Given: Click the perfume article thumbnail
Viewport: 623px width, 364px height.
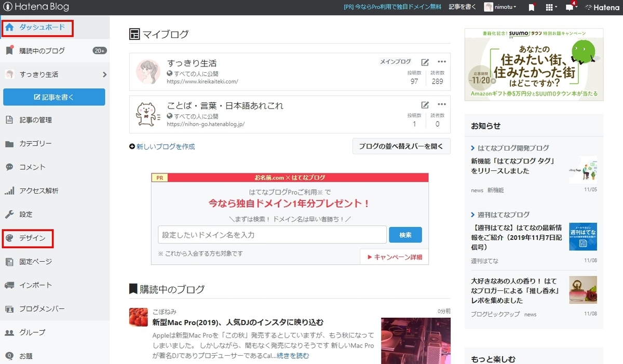Looking at the screenshot, I should coord(583,290).
